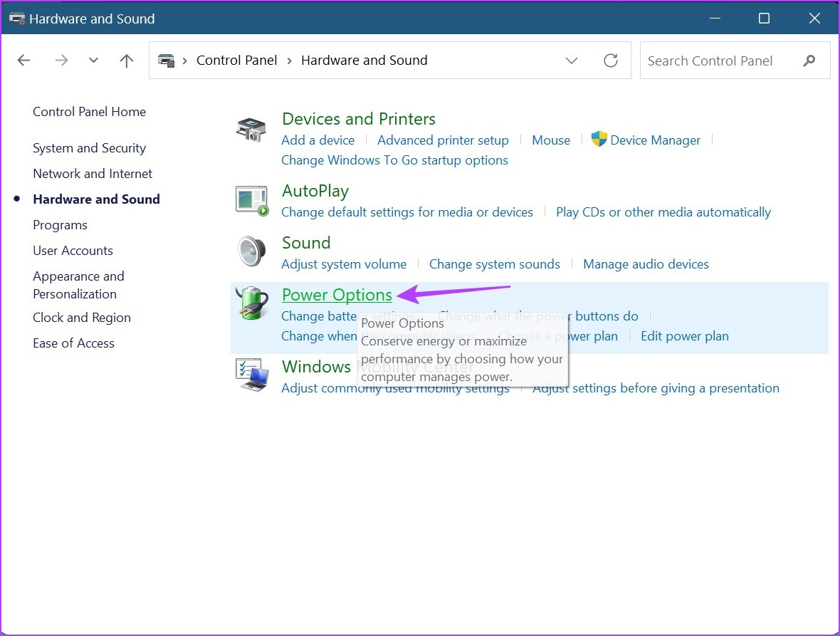Go back with the left arrow
This screenshot has width=840, height=636.
click(x=23, y=61)
